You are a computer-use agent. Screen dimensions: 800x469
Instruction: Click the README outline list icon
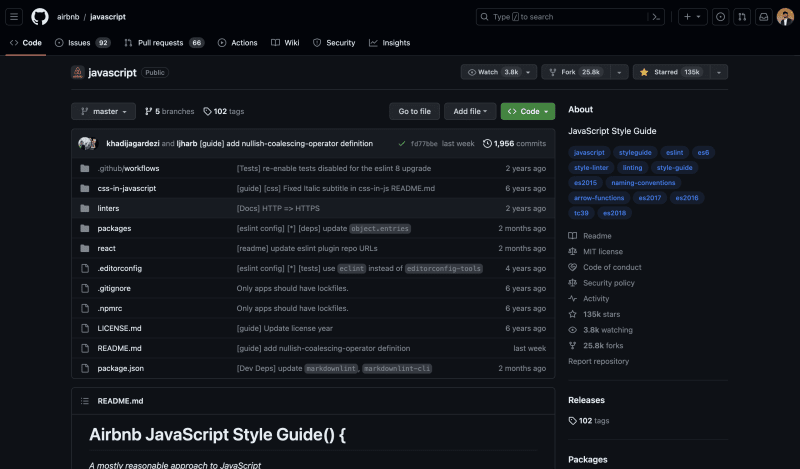[85, 401]
